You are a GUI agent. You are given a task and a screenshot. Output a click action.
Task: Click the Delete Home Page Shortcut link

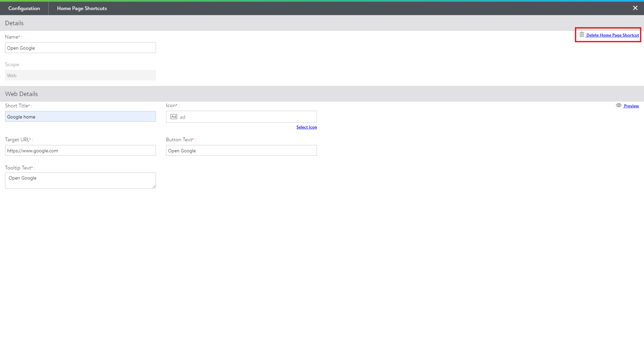click(x=612, y=35)
